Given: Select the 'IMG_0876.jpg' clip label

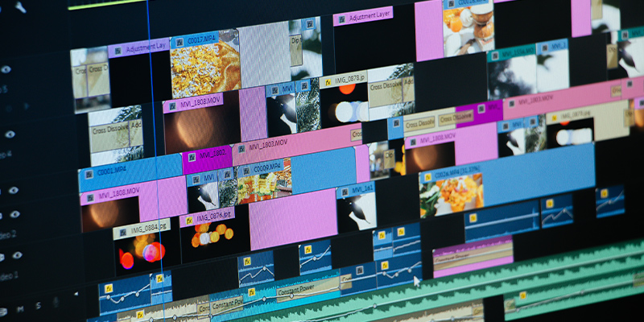Looking at the screenshot, I should (214, 217).
